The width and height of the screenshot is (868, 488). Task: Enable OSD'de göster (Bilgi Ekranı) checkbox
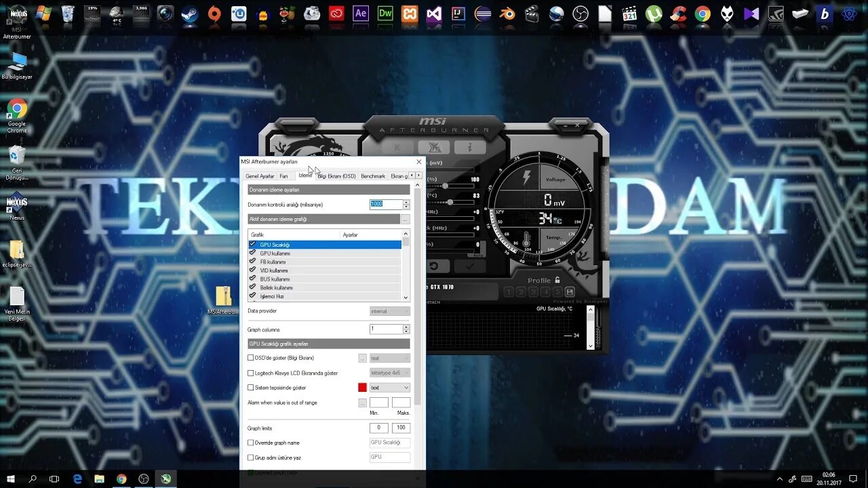click(251, 358)
